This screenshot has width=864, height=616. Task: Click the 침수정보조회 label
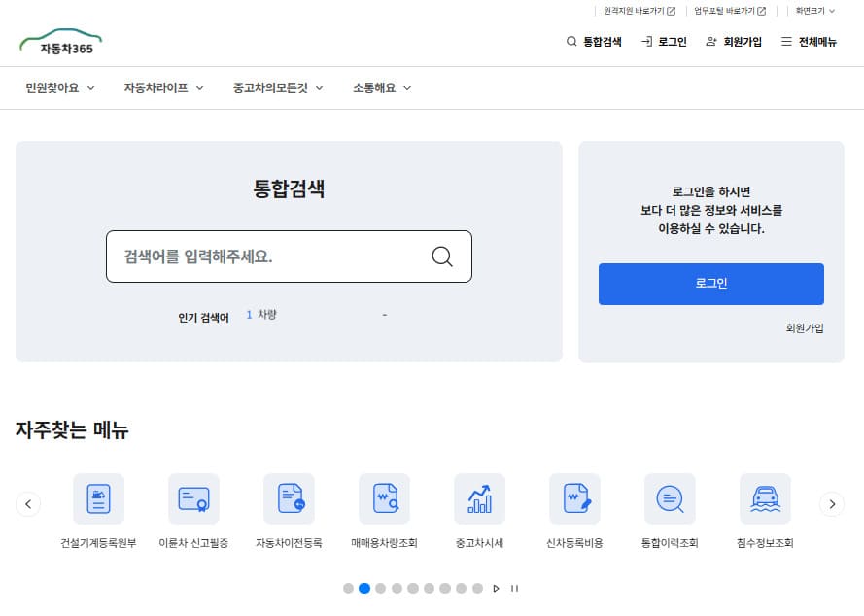(x=765, y=543)
